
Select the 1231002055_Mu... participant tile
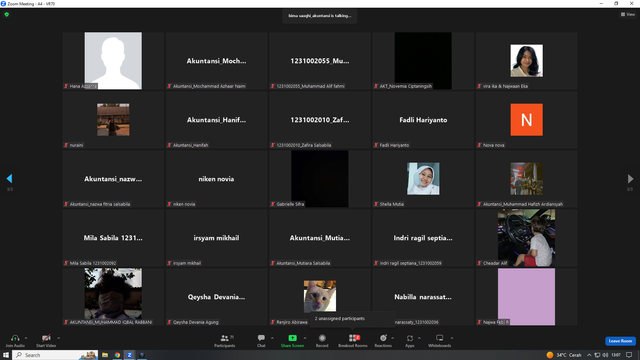point(320,61)
